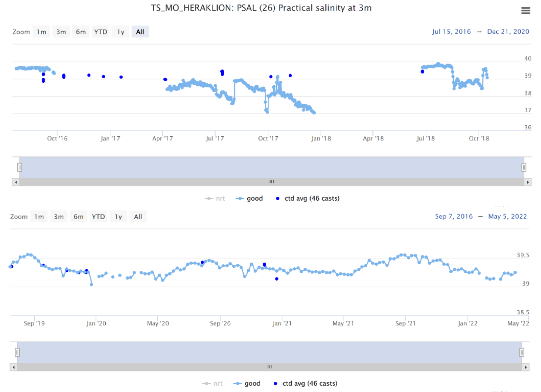
Task: Open the chart hamburger context menu
Action: (525, 11)
